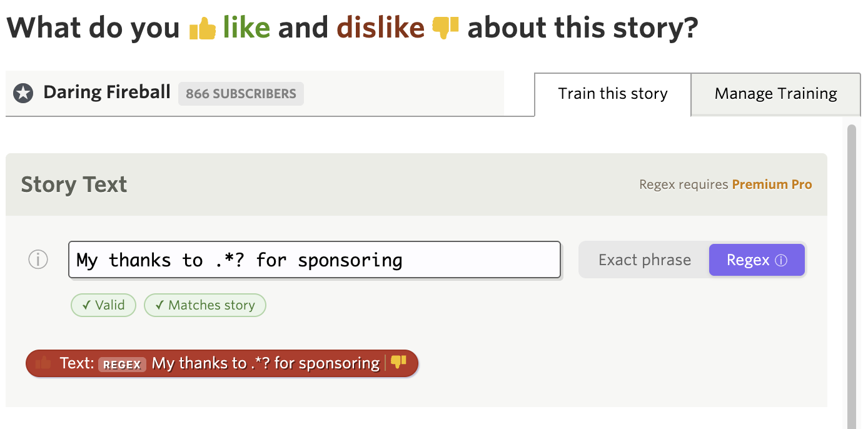This screenshot has height=429, width=868.
Task: Switch matching mode to Exact phrase
Action: coord(643,259)
